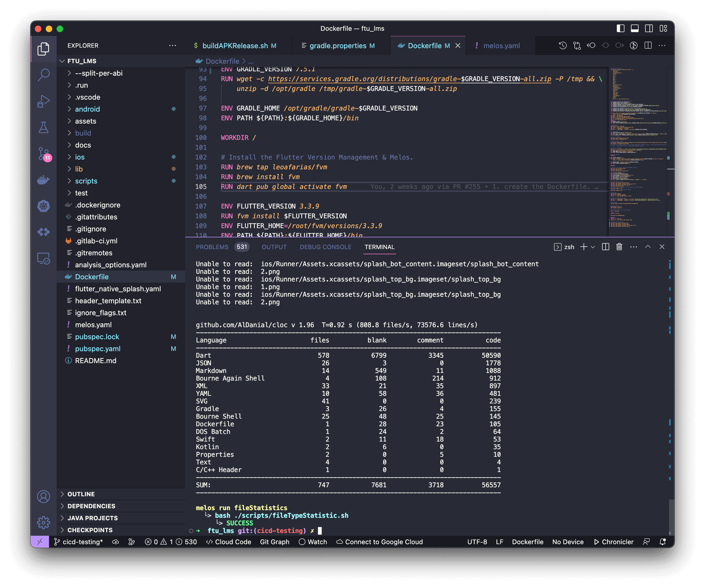
Task: Expand the android folder
Action: coord(87,109)
